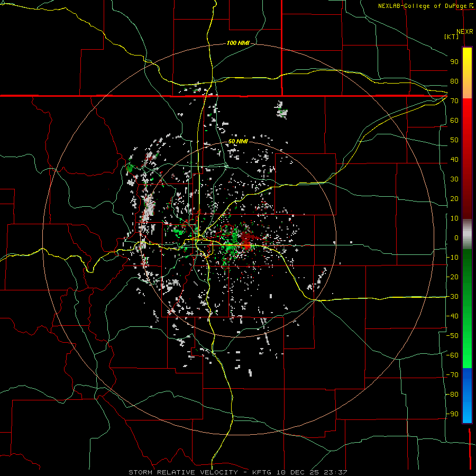The image size is (476, 476).
Task: Click the [KT] units label
Action: pyautogui.click(x=451, y=36)
